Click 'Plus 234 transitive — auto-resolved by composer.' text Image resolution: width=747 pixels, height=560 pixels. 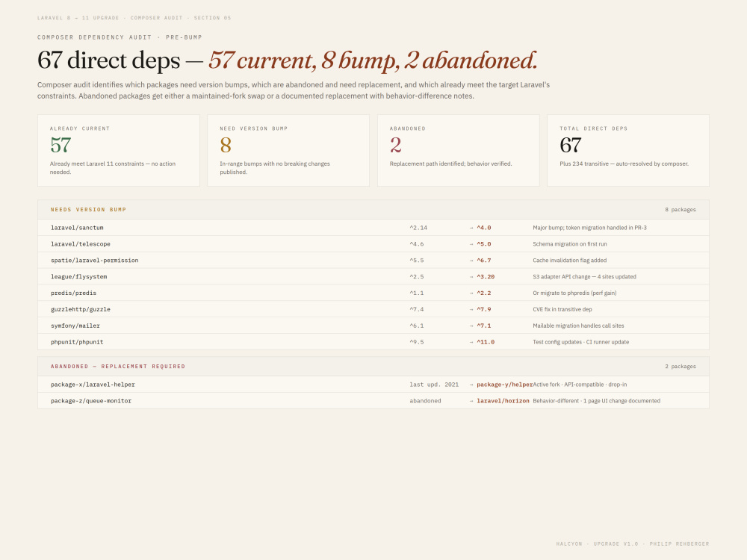624,164
